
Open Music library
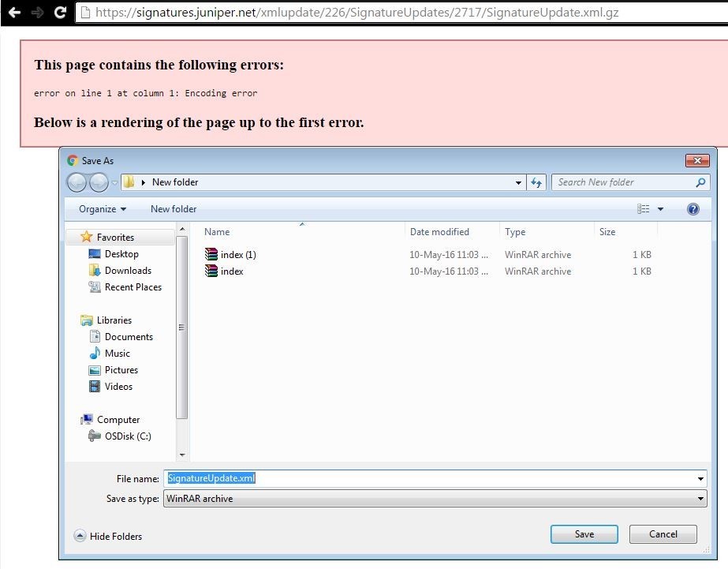tap(118, 354)
